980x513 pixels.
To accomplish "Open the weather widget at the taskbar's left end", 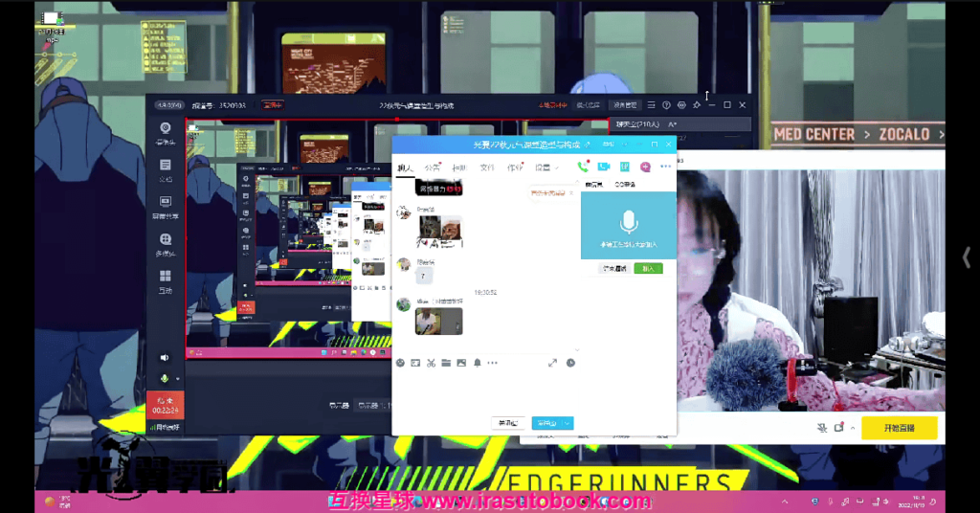I will point(57,502).
